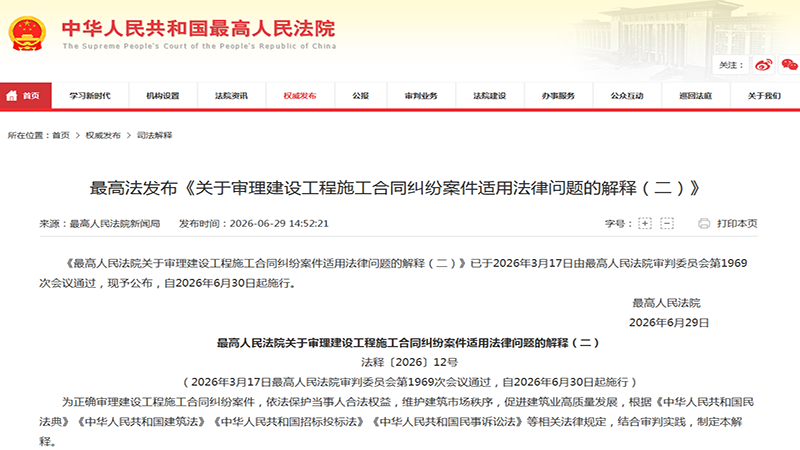Screen dimensions: 800x450
Task: Open the Weibo follow icon
Action: click(763, 65)
